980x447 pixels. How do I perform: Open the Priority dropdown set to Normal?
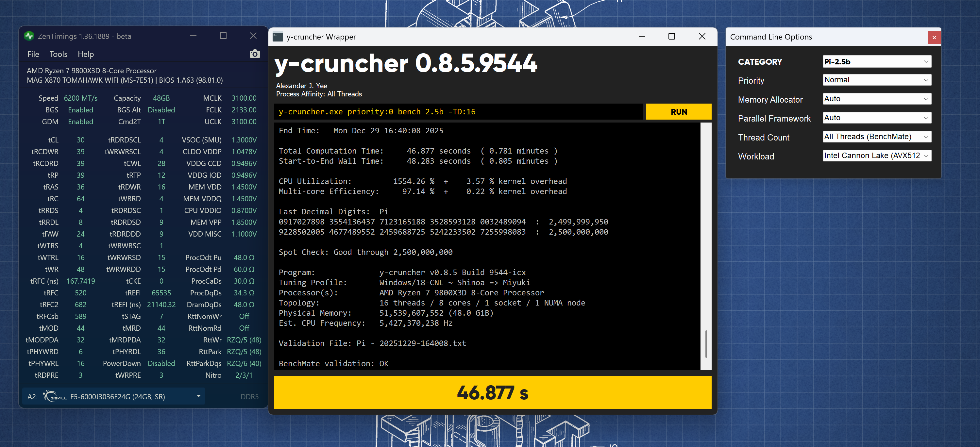877,80
